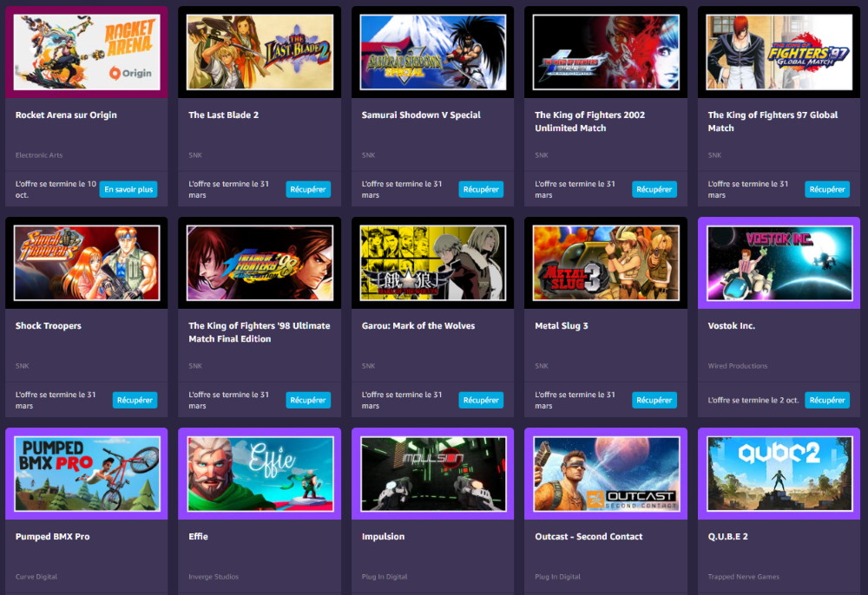Select title 'Impulsion'

[383, 536]
